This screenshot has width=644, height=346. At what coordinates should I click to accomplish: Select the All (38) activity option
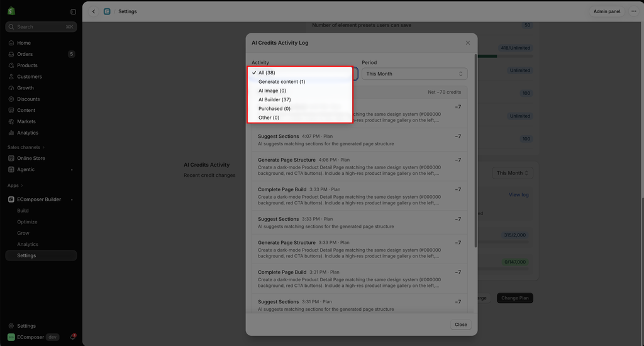(300, 73)
